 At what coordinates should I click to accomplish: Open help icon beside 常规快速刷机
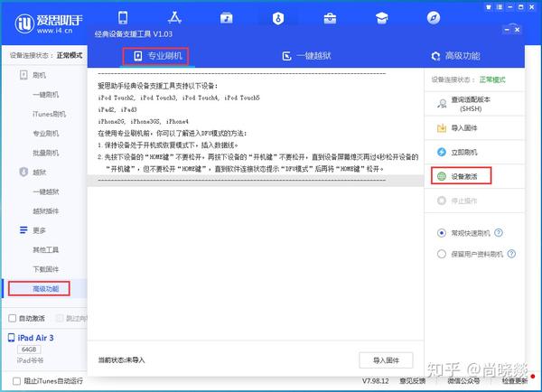[x=499, y=233]
